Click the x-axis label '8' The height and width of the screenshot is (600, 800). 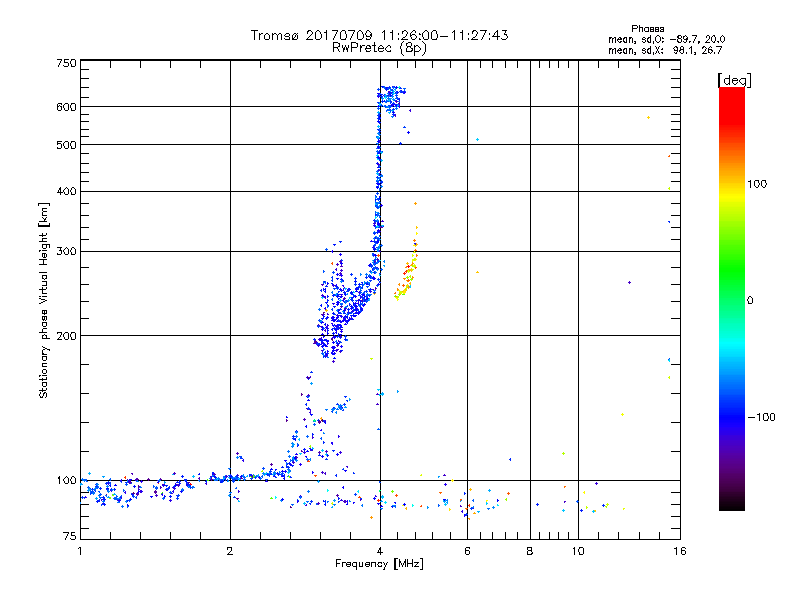click(x=530, y=551)
